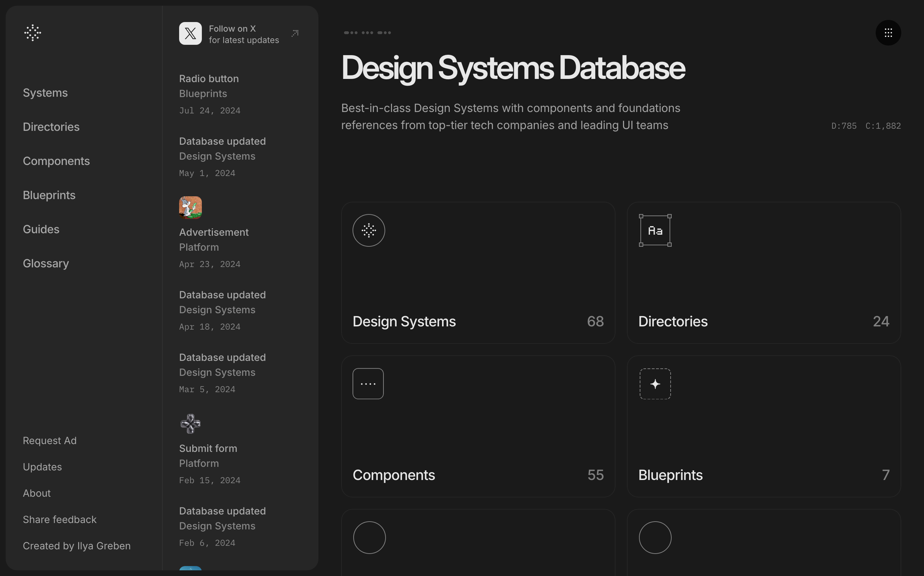Open the grid apps menu in top-right corner
This screenshot has width=924, height=576.
pyautogui.click(x=888, y=33)
